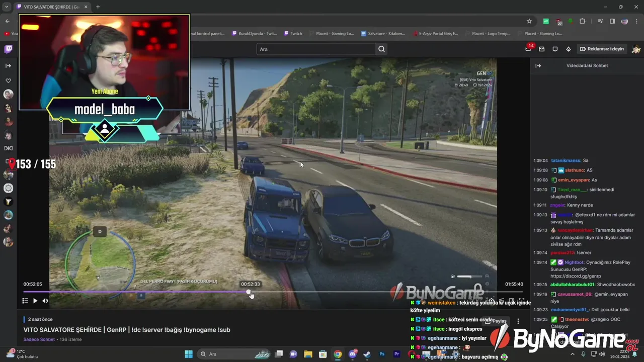Open Discord from taskbar

click(353, 354)
